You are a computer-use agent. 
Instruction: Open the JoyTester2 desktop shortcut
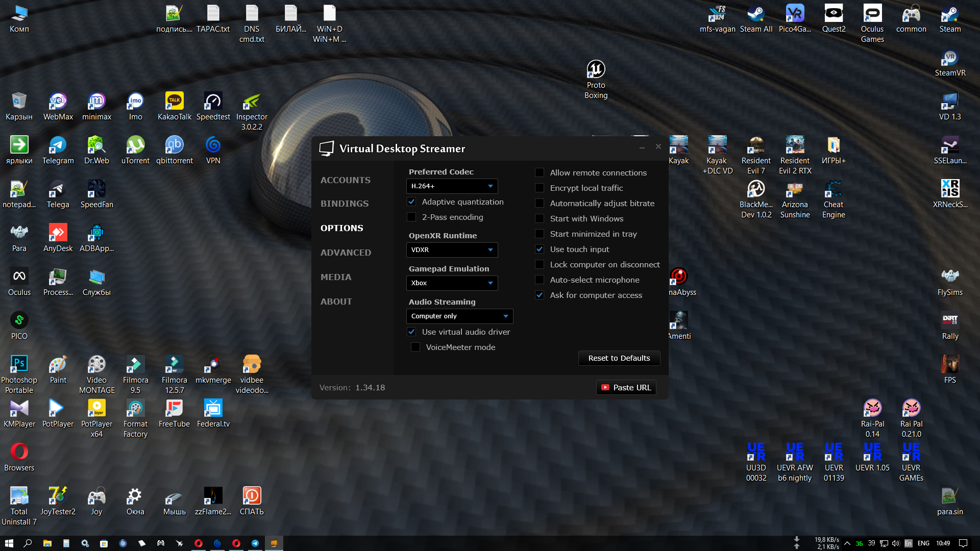58,501
